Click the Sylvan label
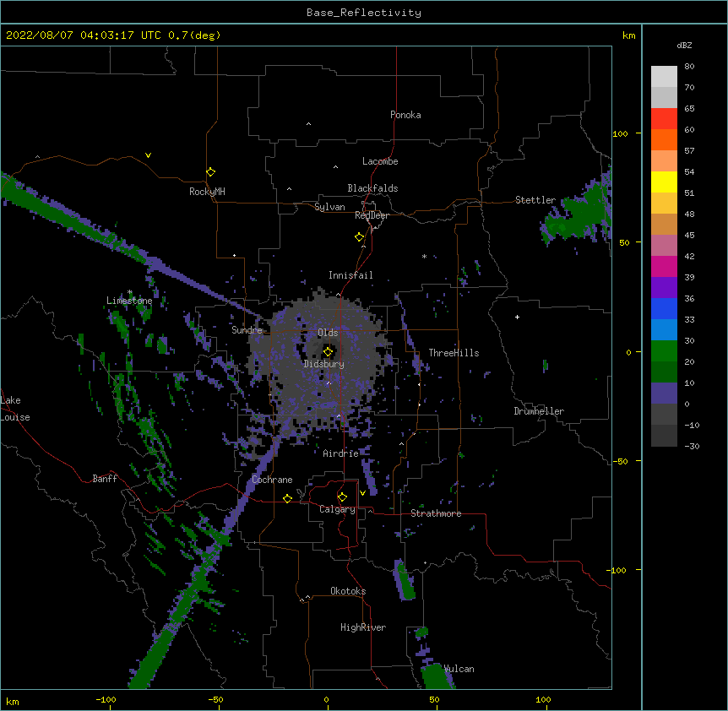This screenshot has height=711, width=728. click(x=329, y=207)
